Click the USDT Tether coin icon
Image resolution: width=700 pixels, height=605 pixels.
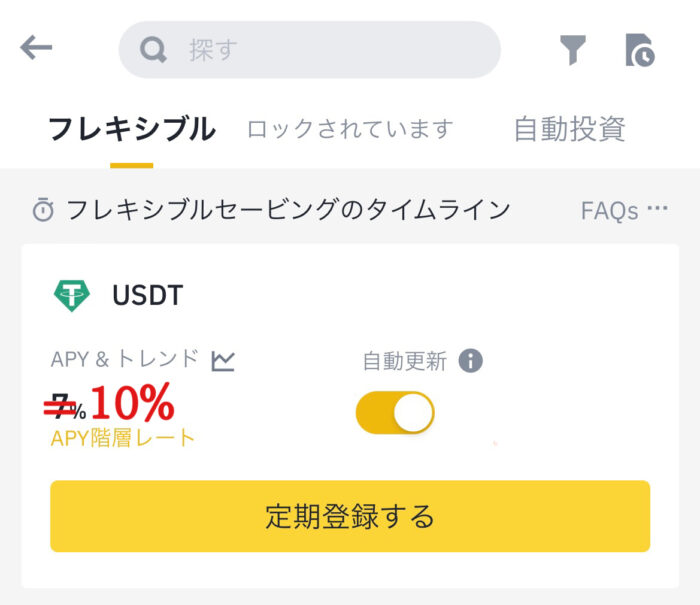71,296
